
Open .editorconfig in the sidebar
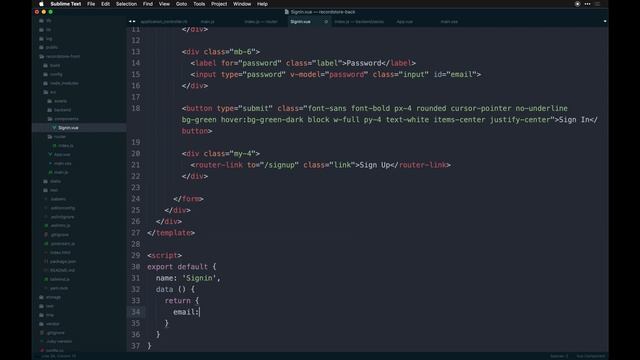(x=62, y=208)
